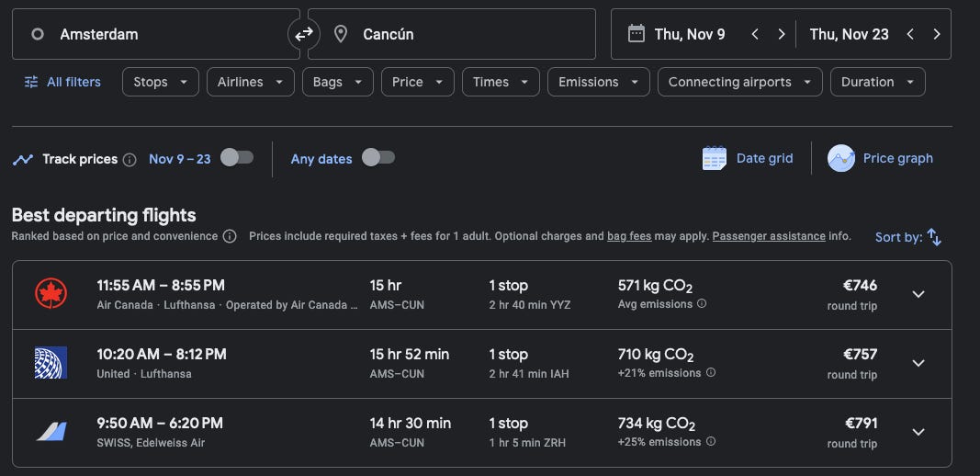Open the Airlines filter dropdown

click(x=250, y=82)
